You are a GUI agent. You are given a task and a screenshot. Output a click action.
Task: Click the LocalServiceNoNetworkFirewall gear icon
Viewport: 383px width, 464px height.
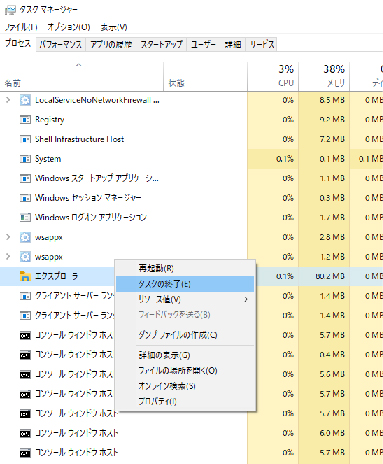(25, 100)
